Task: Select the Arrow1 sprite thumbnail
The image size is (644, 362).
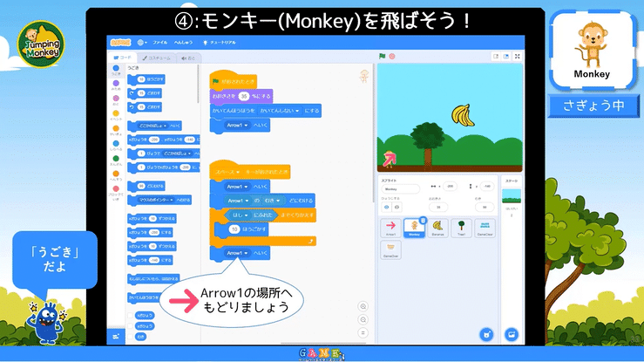Action: point(390,228)
